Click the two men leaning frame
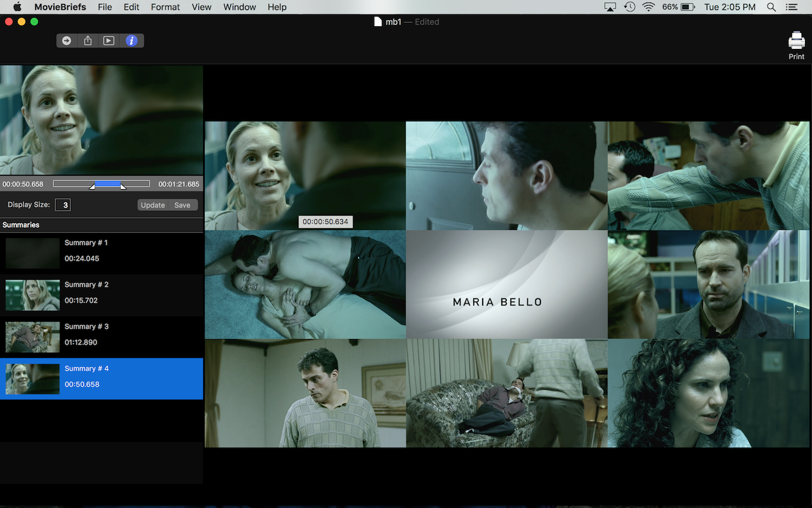Screen dimensions: 812x508 (710, 176)
